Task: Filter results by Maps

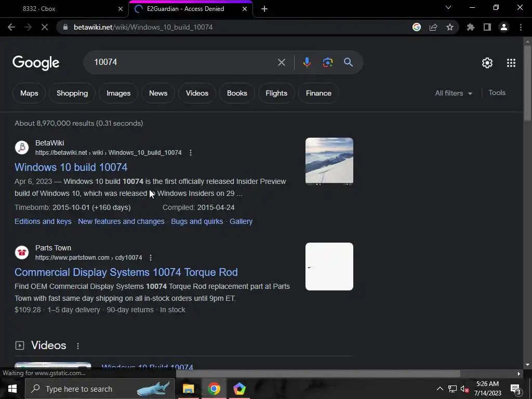Action: tap(29, 93)
